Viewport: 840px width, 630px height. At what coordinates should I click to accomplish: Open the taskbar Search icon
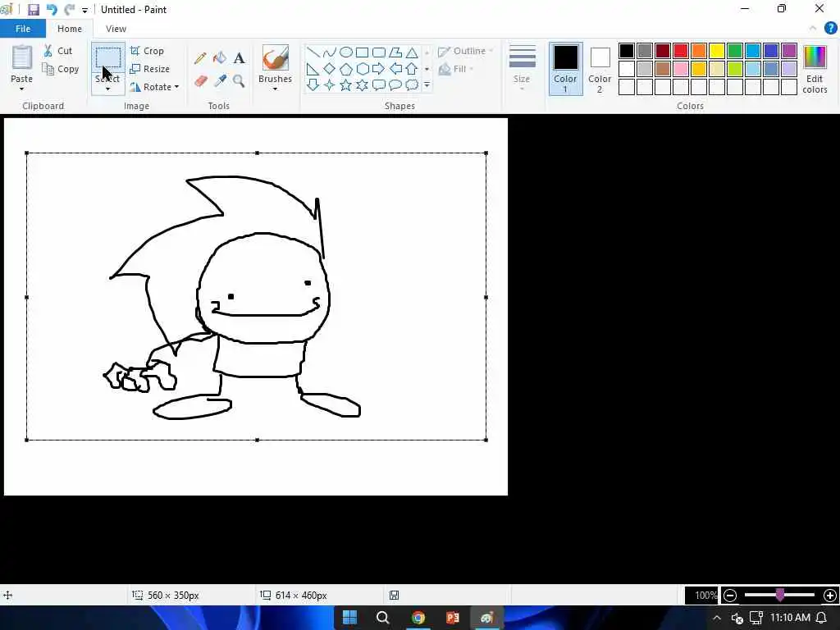[x=382, y=618]
